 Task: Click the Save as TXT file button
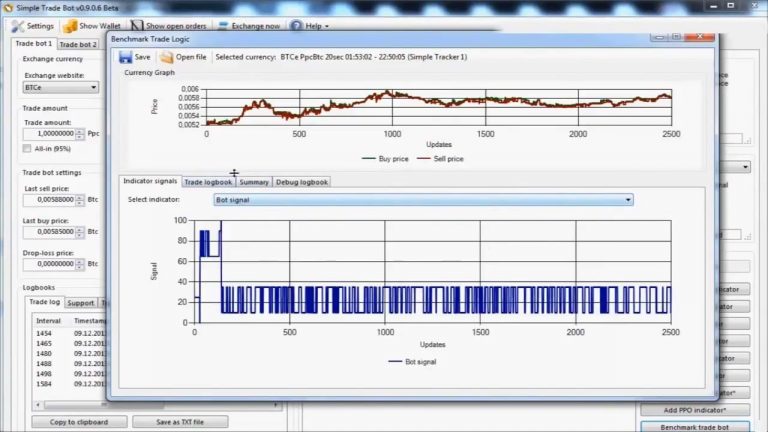click(x=180, y=422)
